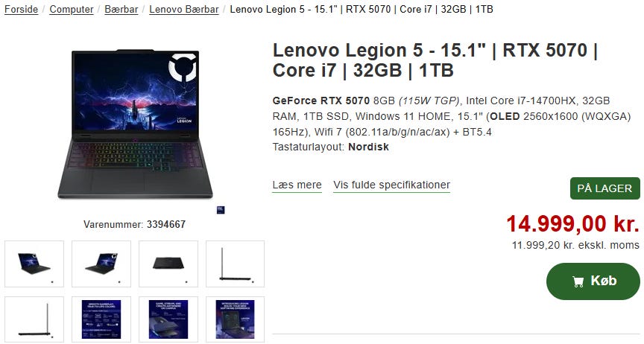Open Vis fulde specifikationer link

[391, 185]
